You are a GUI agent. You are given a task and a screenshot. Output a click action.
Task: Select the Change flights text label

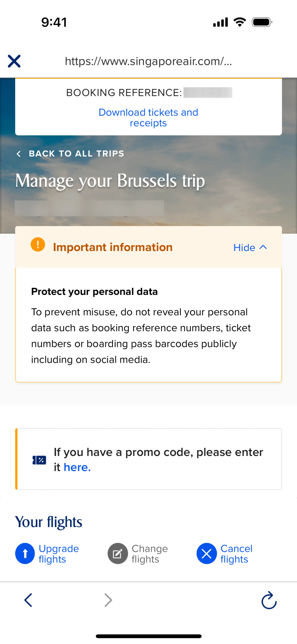coord(149,554)
